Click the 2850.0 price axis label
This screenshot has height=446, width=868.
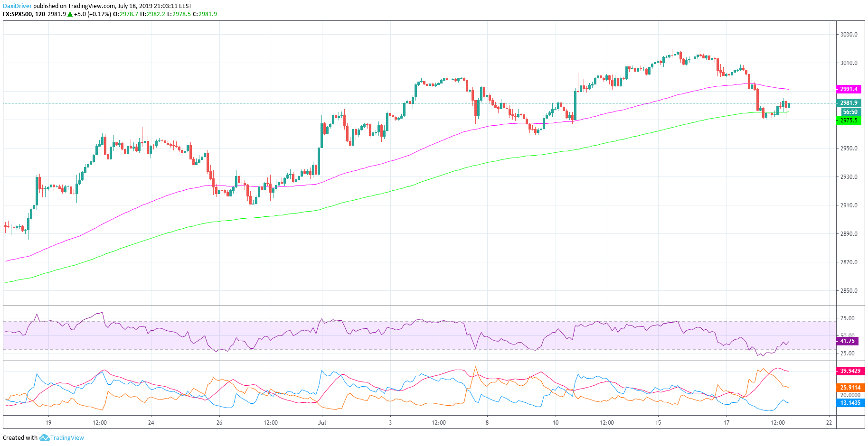[x=849, y=291]
